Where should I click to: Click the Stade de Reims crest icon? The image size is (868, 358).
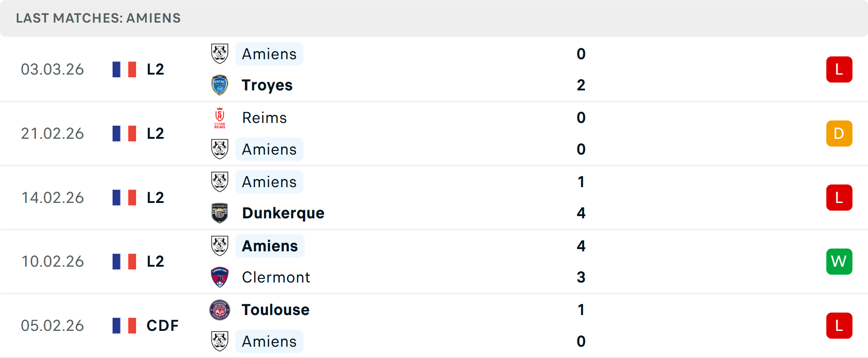click(x=220, y=118)
